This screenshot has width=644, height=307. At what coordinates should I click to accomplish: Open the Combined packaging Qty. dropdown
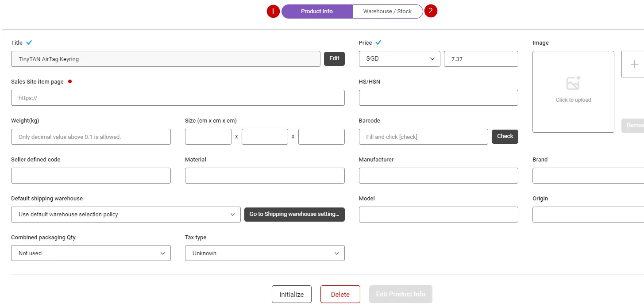coord(91,253)
